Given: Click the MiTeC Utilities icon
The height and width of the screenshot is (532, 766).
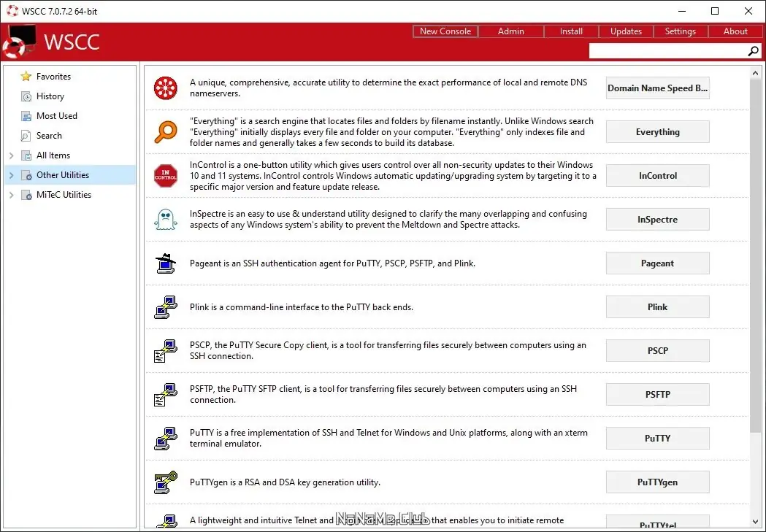Looking at the screenshot, I should tap(26, 195).
